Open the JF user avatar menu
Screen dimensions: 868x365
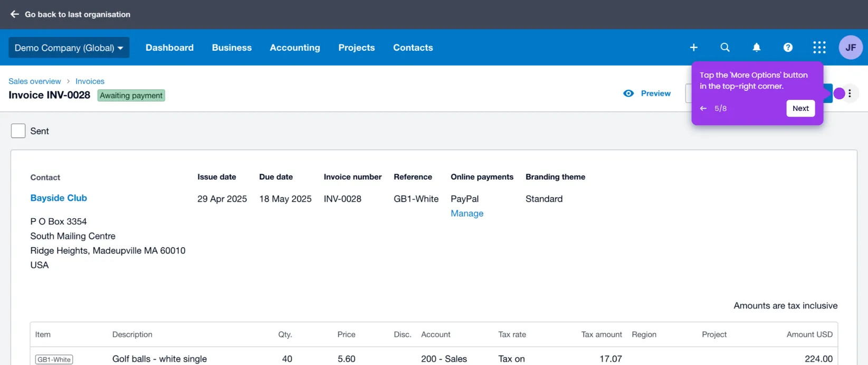851,48
